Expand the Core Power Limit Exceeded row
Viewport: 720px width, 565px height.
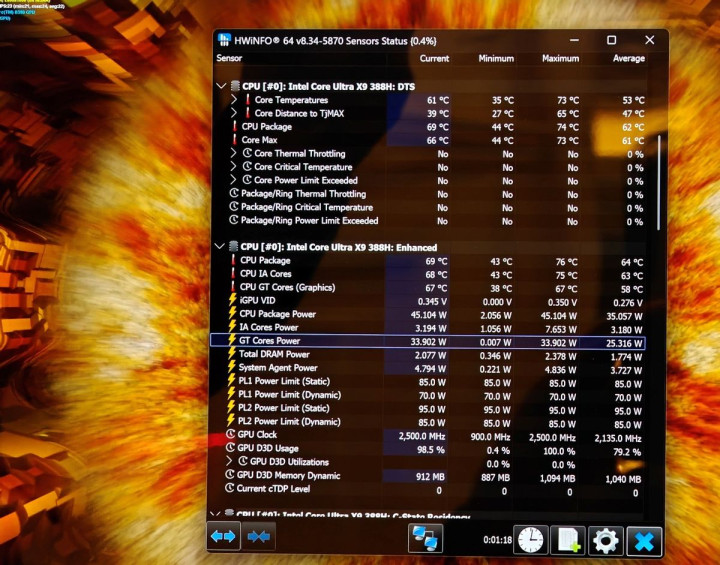pos(233,180)
